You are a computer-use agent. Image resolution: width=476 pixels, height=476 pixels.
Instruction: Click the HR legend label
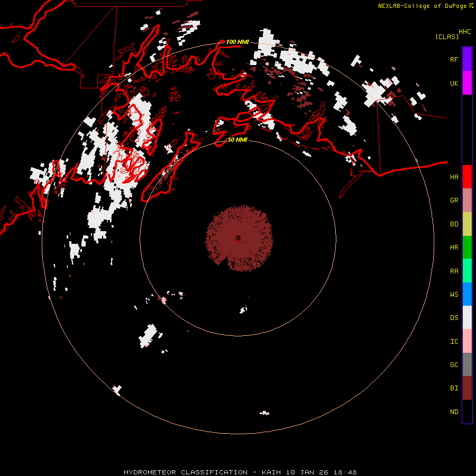[454, 248]
